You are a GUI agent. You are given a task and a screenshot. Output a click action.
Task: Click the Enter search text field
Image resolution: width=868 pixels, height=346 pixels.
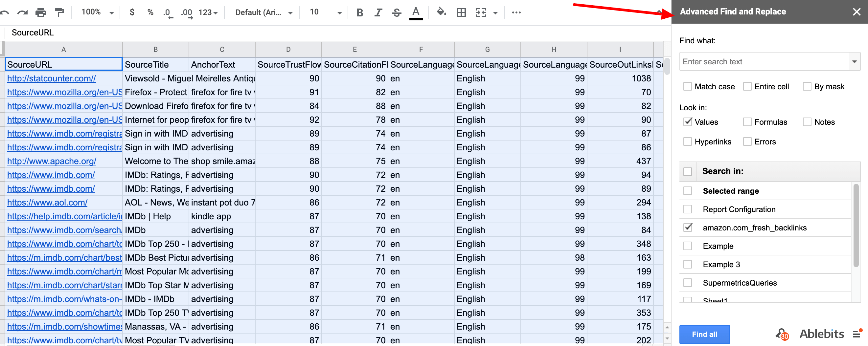pos(762,62)
